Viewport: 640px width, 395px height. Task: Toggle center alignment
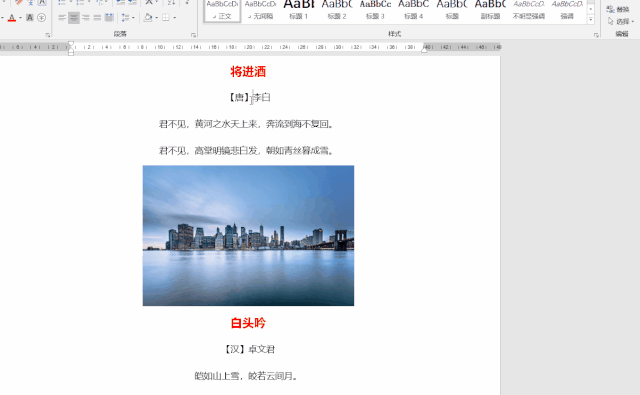point(74,18)
